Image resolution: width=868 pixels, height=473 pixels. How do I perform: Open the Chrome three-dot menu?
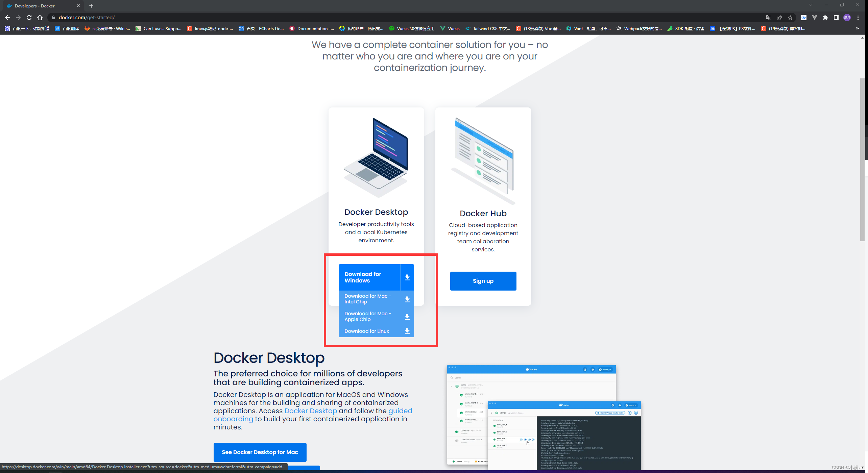859,17
